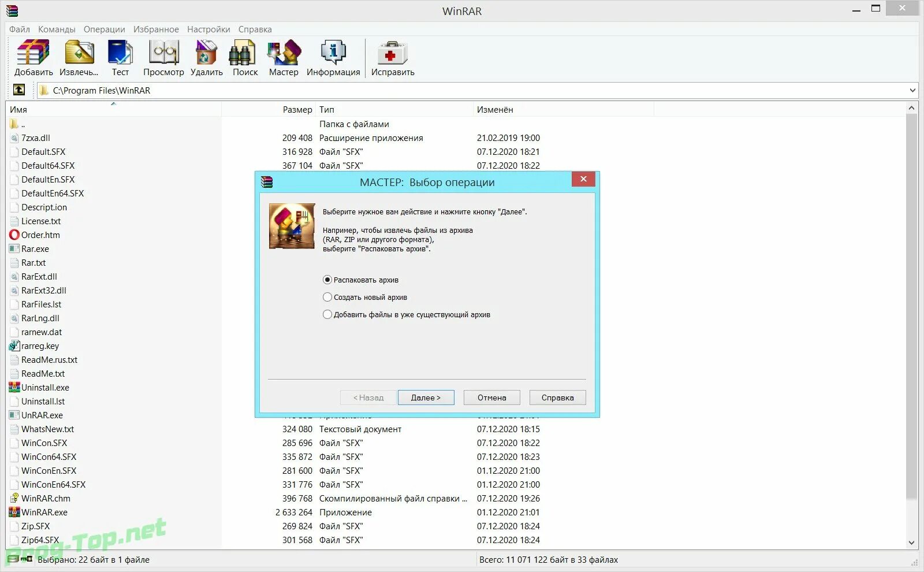
Task: Open the Операции menu
Action: pos(104,29)
